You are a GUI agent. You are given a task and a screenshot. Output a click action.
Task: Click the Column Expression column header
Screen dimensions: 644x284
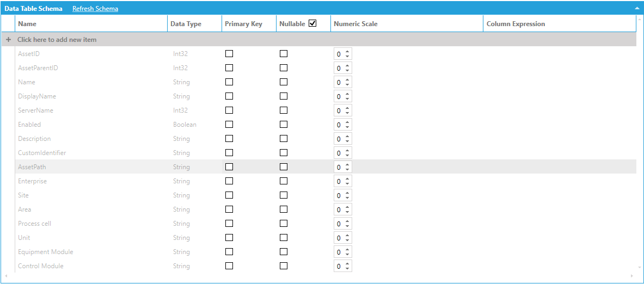click(x=516, y=24)
